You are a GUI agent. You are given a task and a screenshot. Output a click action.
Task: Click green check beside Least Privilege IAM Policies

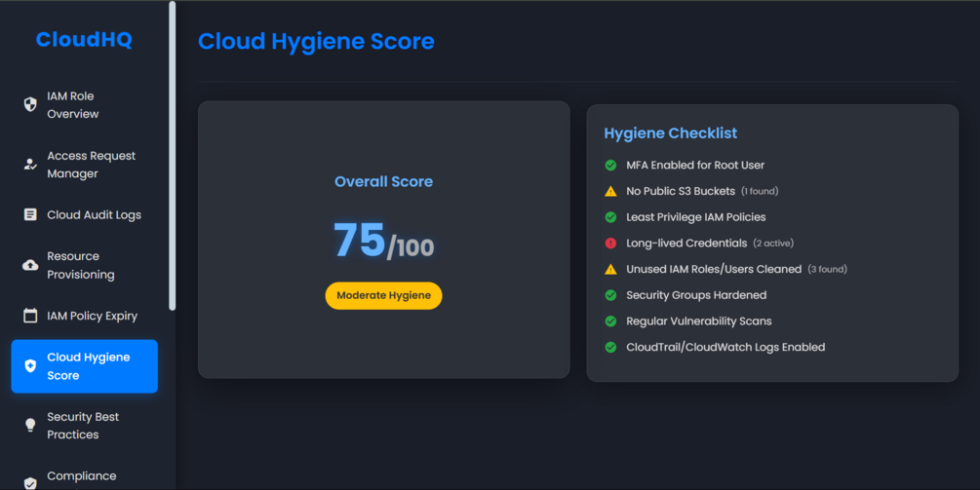coord(610,217)
